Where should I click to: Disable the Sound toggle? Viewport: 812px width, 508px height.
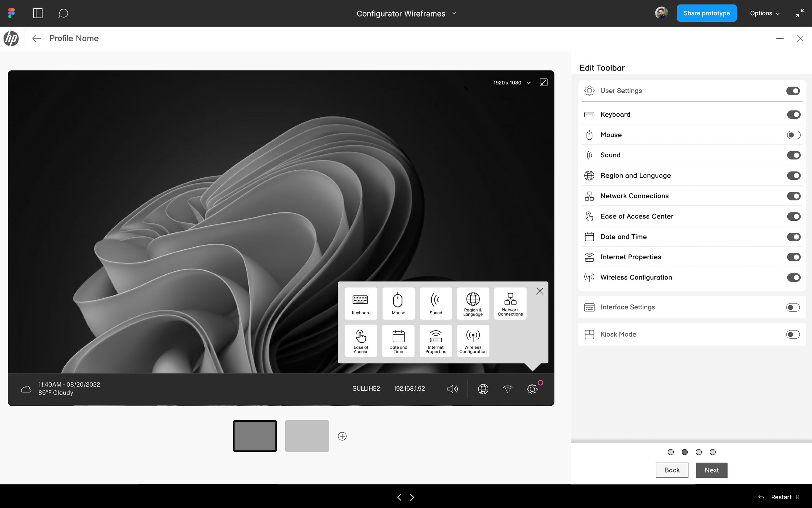click(x=793, y=155)
